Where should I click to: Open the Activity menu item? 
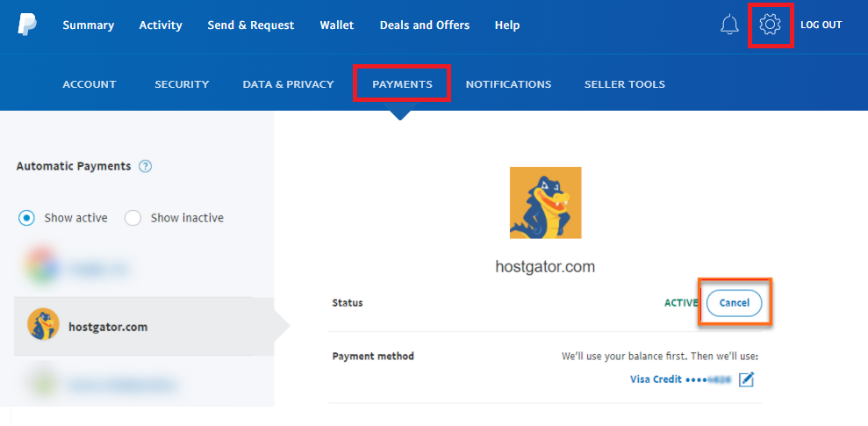161,25
